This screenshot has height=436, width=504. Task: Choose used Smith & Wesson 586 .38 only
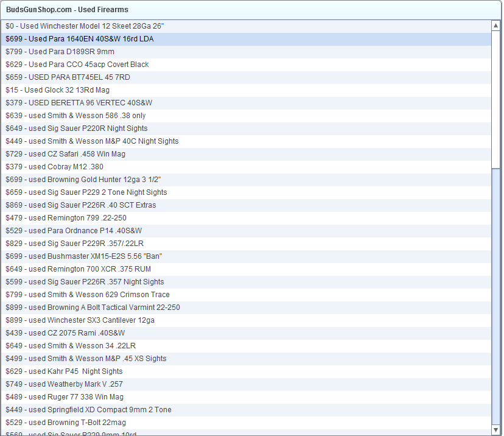point(246,116)
